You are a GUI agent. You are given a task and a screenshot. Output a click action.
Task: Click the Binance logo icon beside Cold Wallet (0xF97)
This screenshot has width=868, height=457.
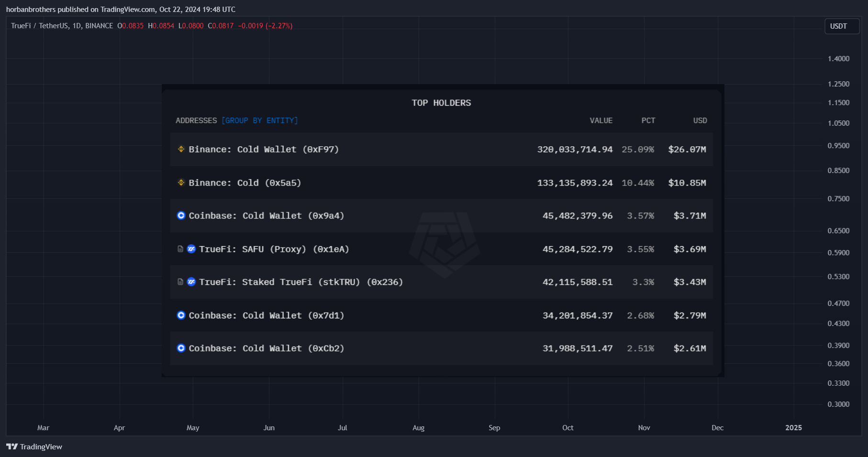tap(181, 149)
